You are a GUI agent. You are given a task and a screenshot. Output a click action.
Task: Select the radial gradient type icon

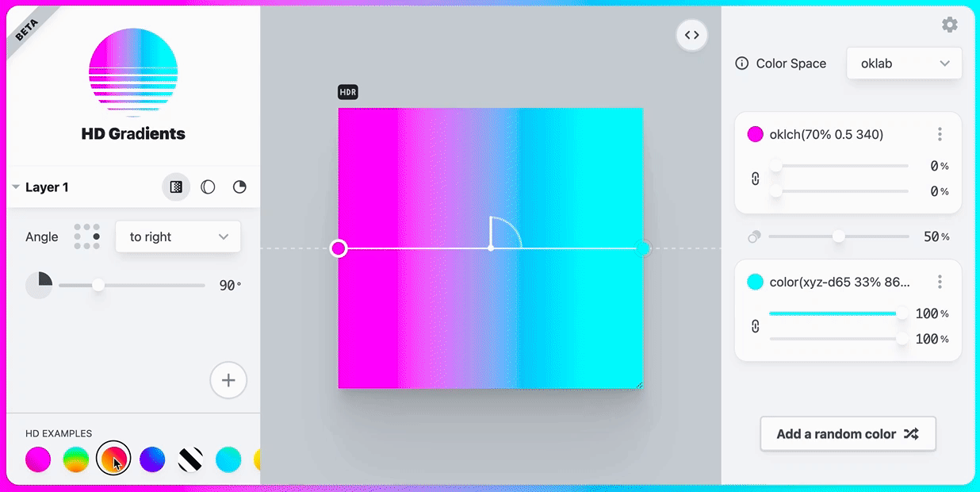[208, 187]
